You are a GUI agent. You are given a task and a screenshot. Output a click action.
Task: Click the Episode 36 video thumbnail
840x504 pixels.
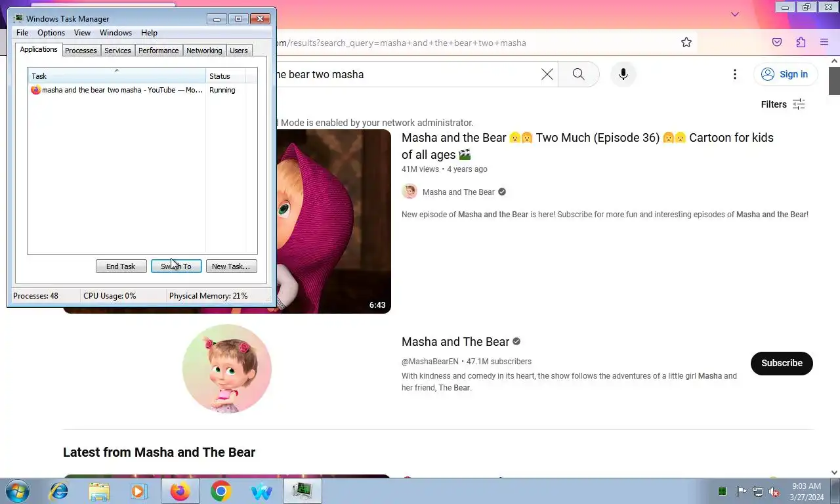click(x=333, y=221)
